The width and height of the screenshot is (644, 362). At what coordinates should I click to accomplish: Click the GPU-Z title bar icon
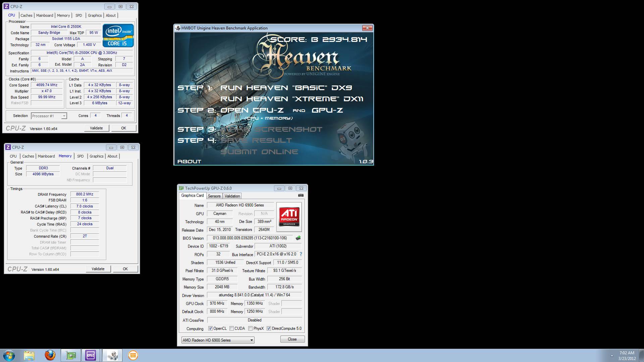pyautogui.click(x=181, y=188)
